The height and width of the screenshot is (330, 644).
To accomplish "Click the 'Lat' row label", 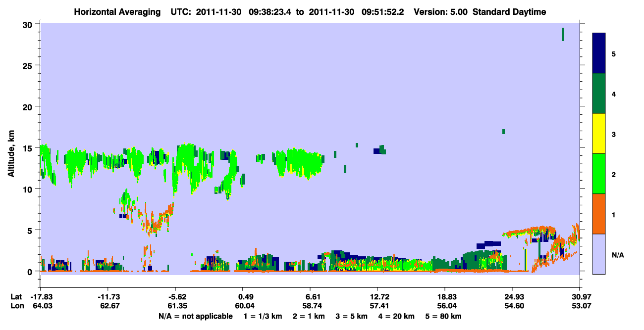I will [x=16, y=297].
